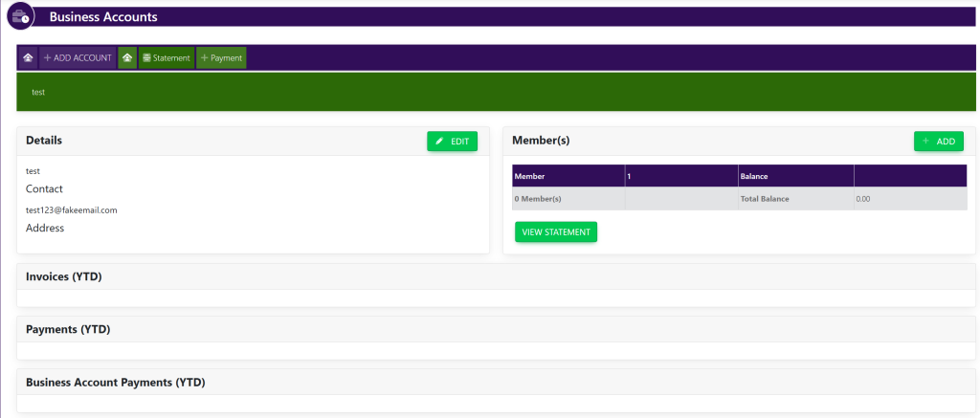Click the Member column header
Viewport: 980px width, 418px height.
tap(529, 176)
